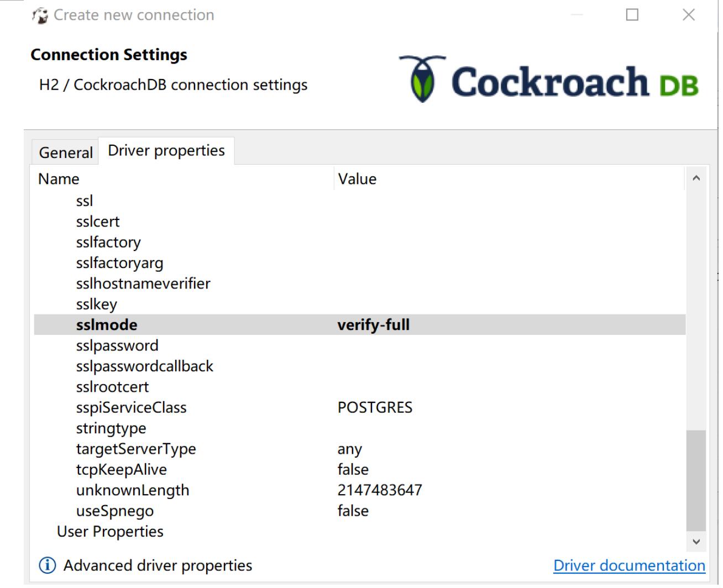Select the sslrootcert property row
Screen dimensions: 723x588
(x=112, y=387)
